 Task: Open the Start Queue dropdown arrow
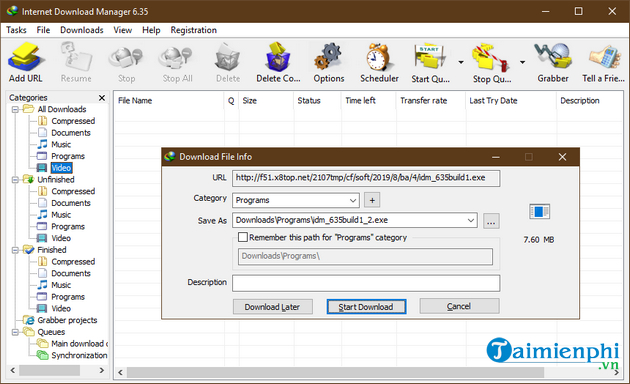pos(461,62)
